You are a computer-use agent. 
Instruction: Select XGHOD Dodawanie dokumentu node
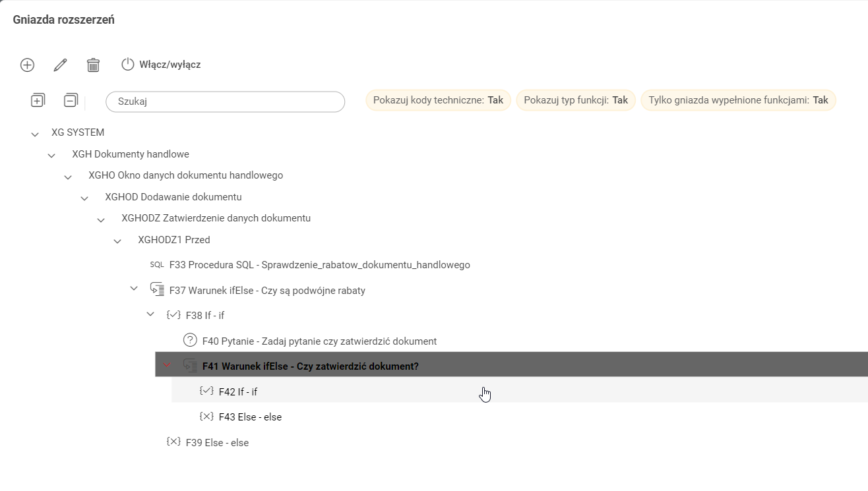click(x=173, y=197)
